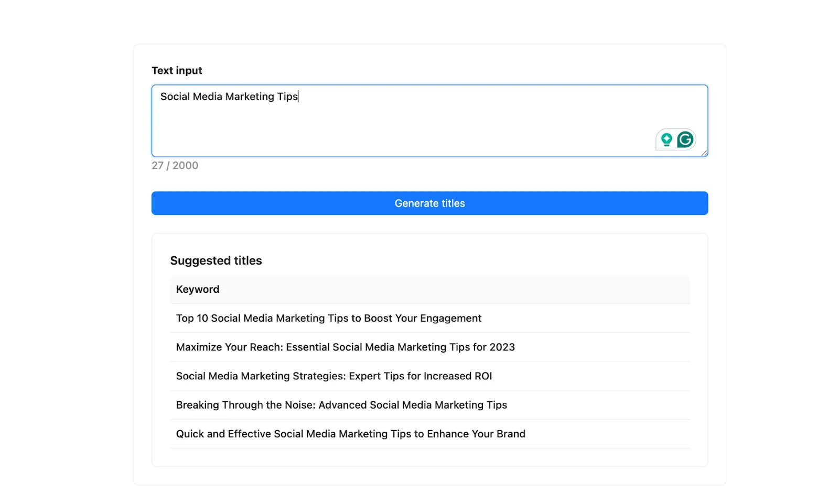Click the Grammarly green lightbulb suggestions icon
This screenshot has height=504, width=839.
pyautogui.click(x=666, y=139)
